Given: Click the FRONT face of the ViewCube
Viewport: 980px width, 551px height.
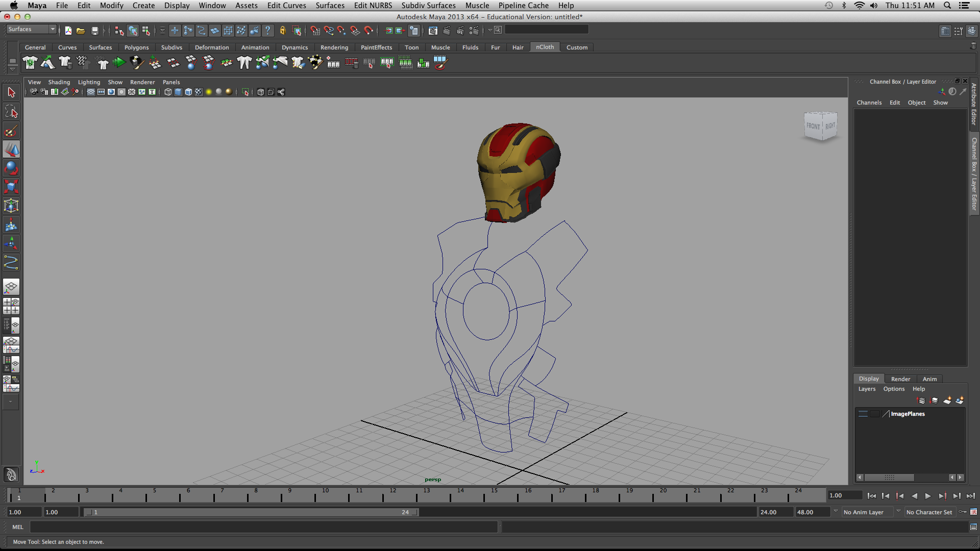Looking at the screenshot, I should pyautogui.click(x=813, y=126).
